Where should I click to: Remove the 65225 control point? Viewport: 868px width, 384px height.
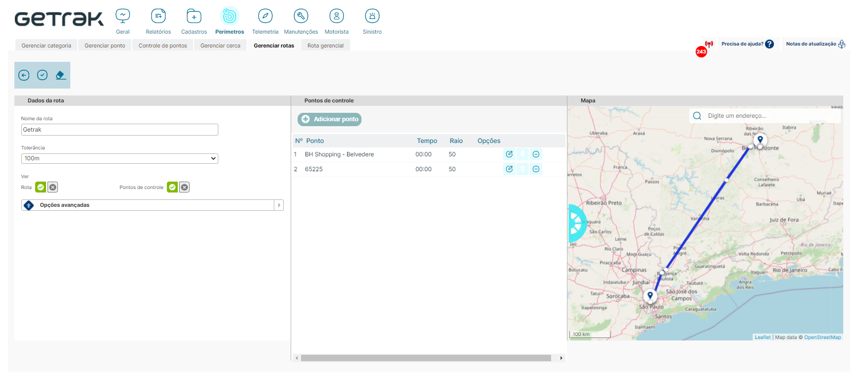tap(536, 169)
